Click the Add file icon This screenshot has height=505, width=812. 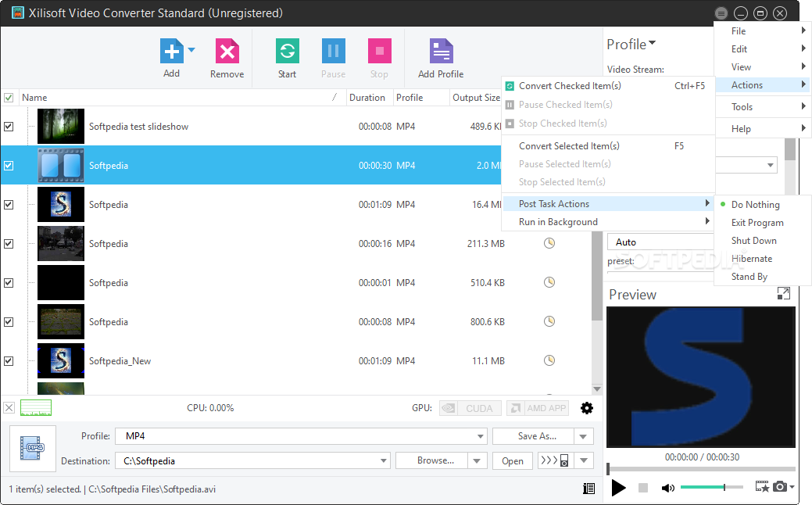[172, 52]
